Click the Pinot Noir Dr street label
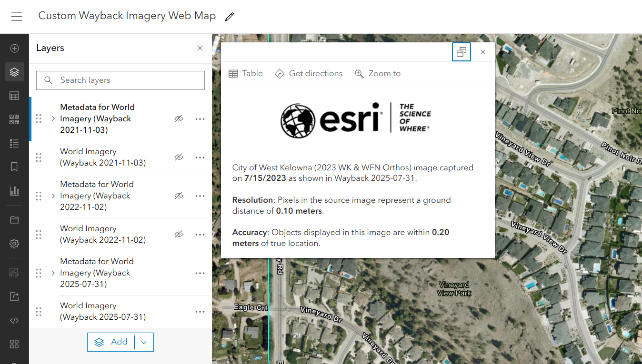This screenshot has width=642, height=364. click(x=621, y=153)
